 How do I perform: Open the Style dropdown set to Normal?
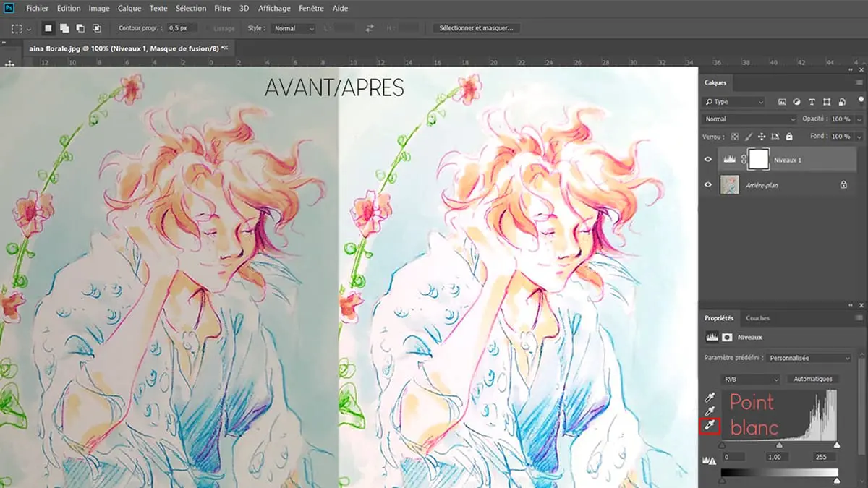coord(294,28)
